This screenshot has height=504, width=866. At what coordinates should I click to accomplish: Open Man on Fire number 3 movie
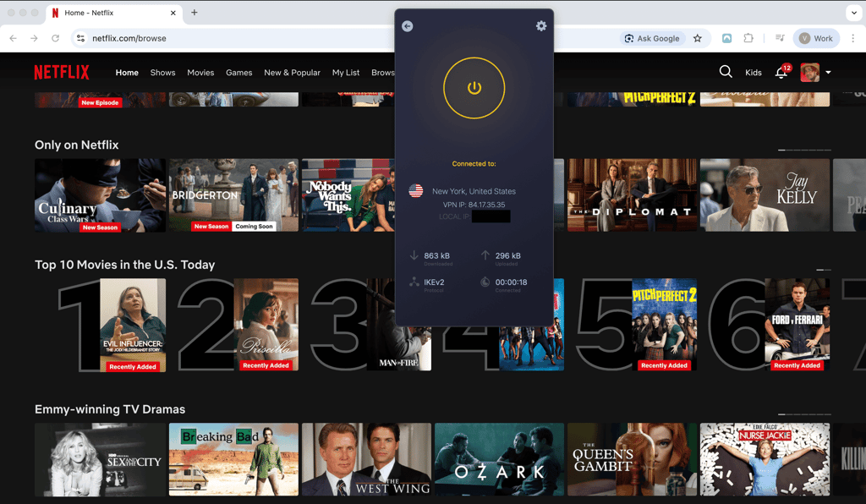398,348
